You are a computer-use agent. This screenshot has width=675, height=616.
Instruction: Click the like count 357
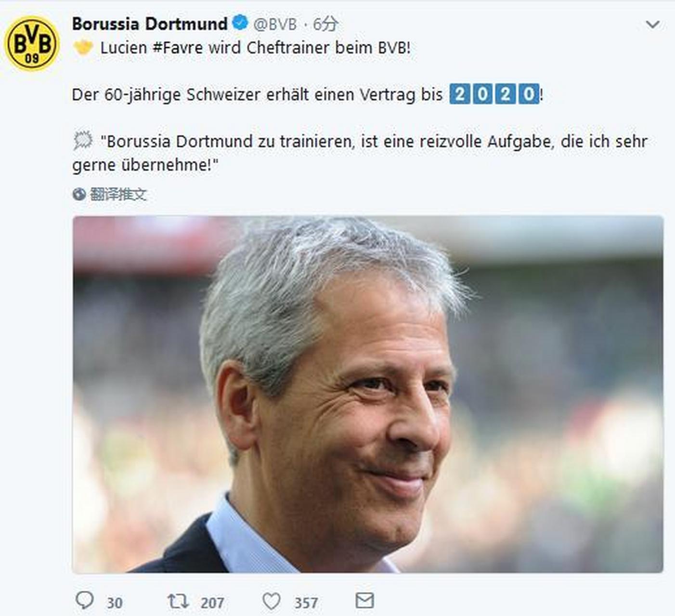[x=306, y=603]
